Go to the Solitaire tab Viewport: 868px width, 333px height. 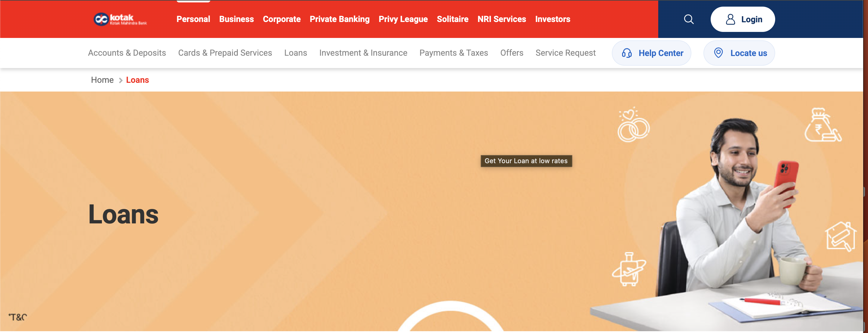[452, 19]
